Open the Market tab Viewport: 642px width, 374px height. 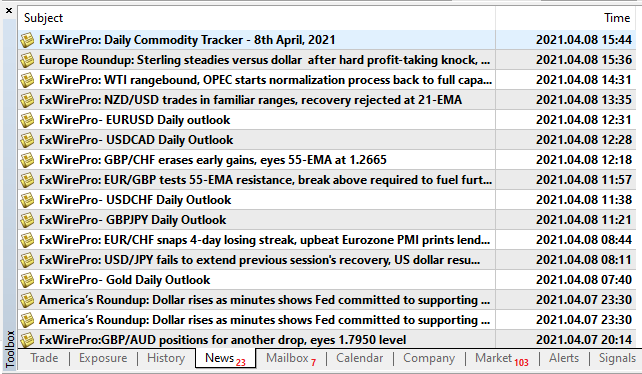pyautogui.click(x=502, y=358)
